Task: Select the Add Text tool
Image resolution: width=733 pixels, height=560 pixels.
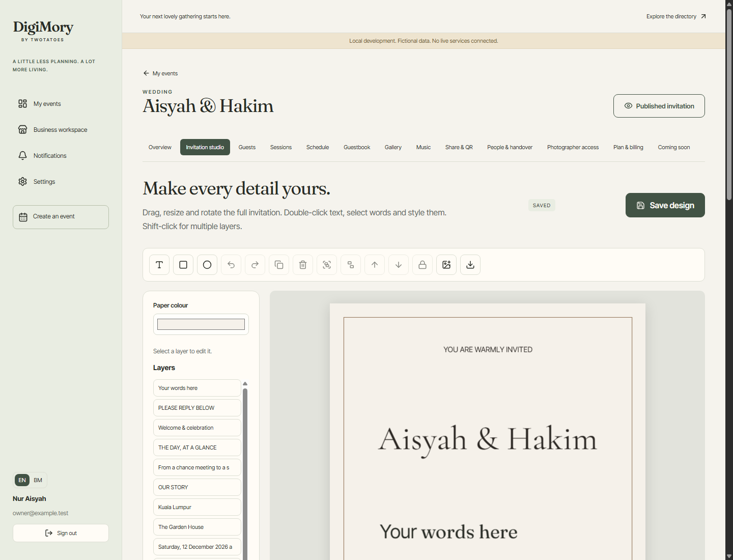Action: pos(159,265)
